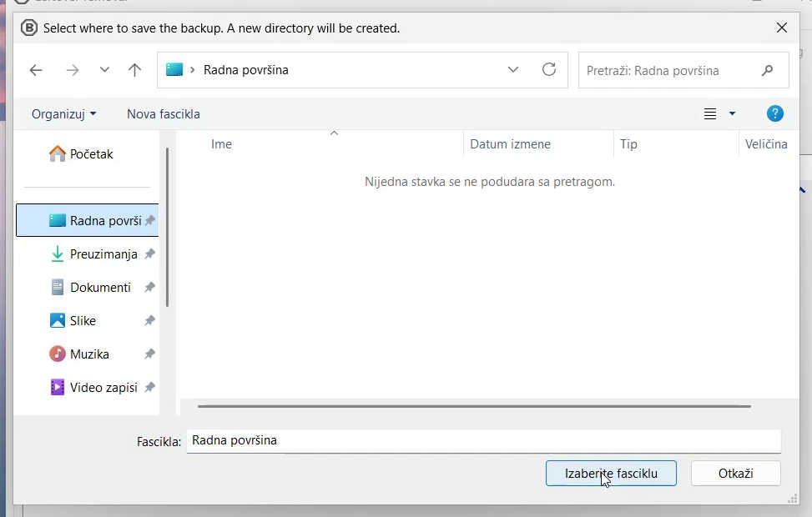Click the Up one level arrow

click(134, 70)
